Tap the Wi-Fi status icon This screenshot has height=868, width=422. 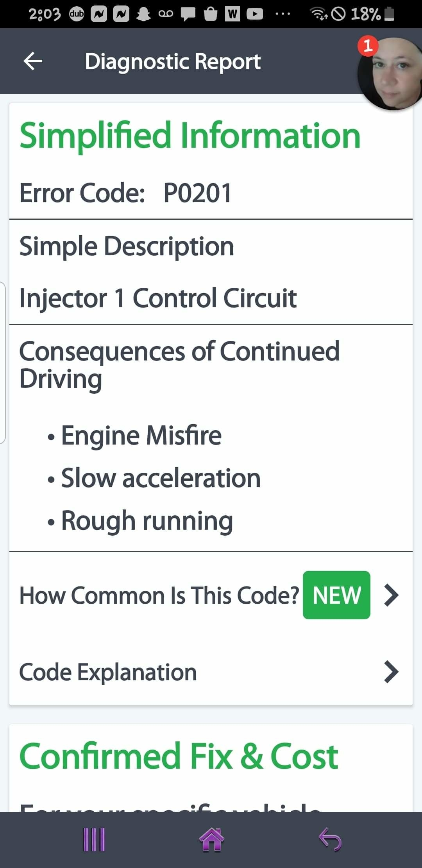click(319, 14)
